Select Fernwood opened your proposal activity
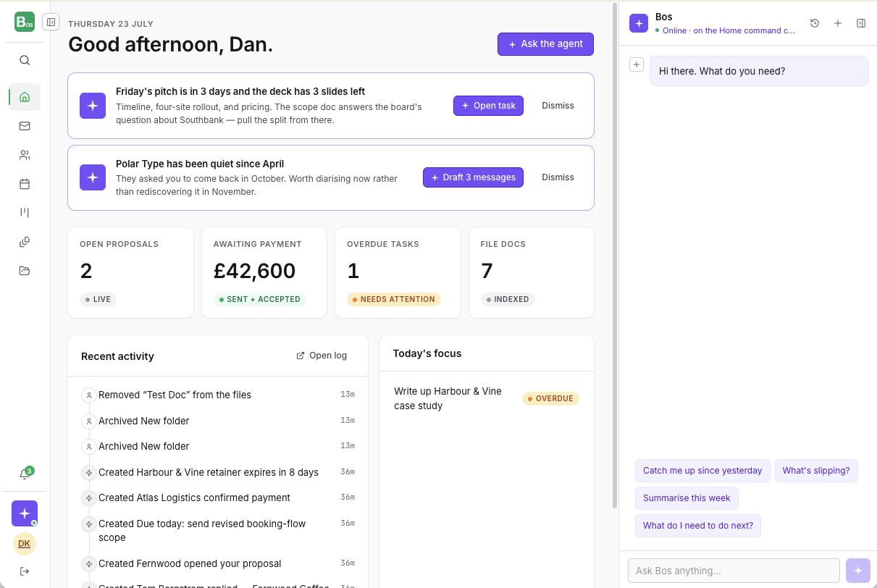The image size is (877, 588). pyautogui.click(x=218, y=563)
